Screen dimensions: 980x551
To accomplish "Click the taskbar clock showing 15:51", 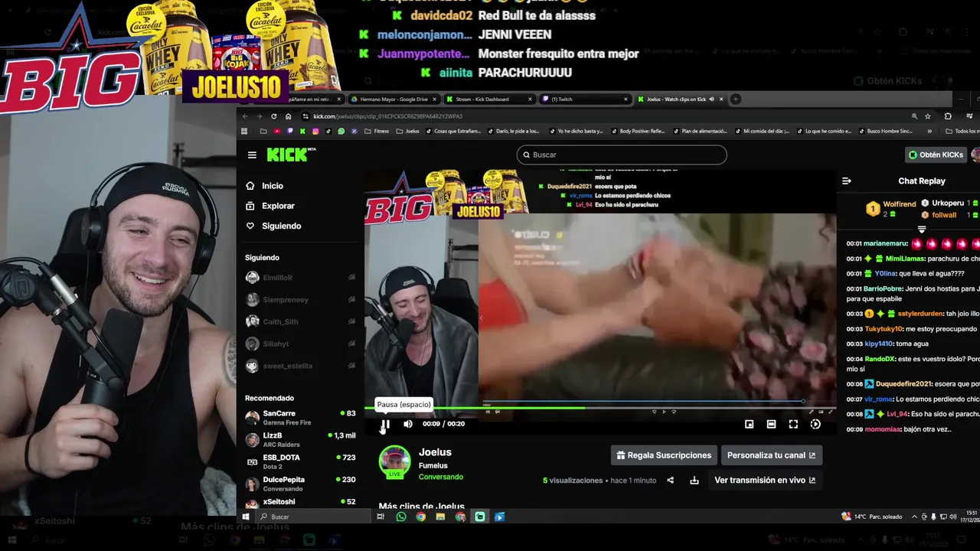I will 969,517.
